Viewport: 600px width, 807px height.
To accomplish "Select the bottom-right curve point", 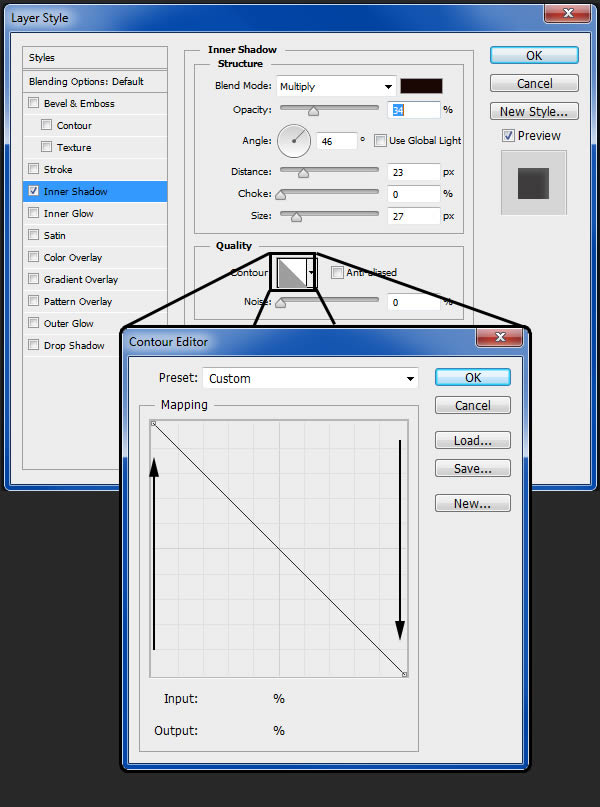I will (x=404, y=674).
